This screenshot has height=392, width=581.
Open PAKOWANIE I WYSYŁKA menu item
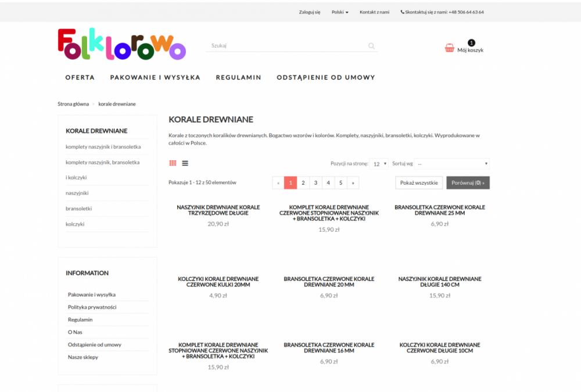tap(155, 77)
